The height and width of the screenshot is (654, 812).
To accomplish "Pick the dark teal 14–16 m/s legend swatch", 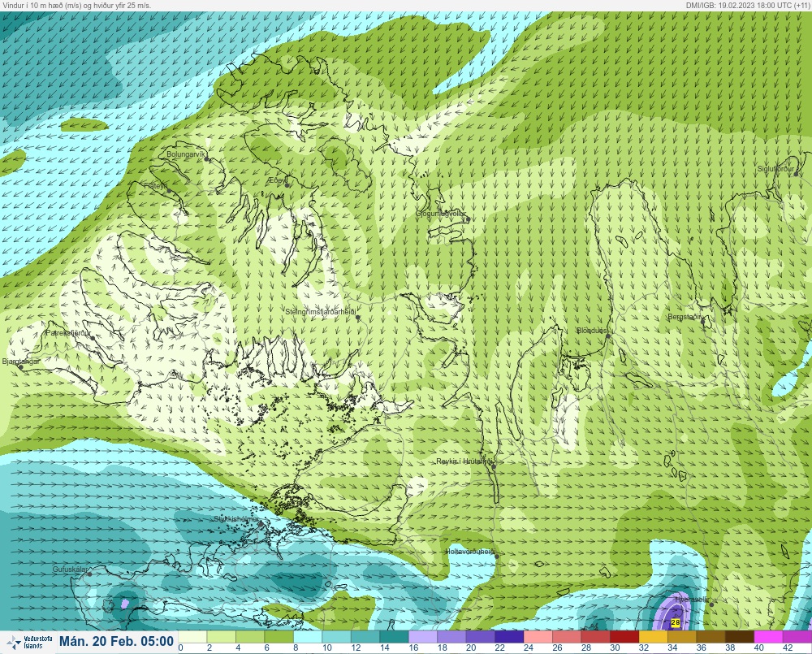I will 394,636.
